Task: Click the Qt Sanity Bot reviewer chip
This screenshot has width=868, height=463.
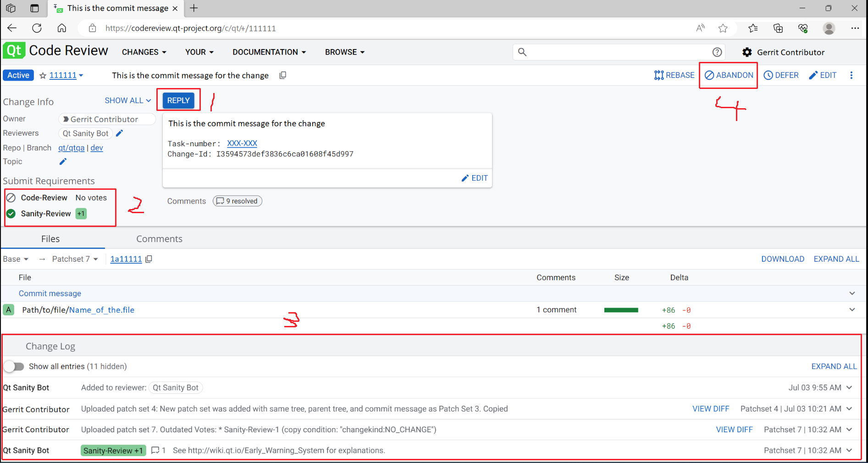Action: point(86,133)
